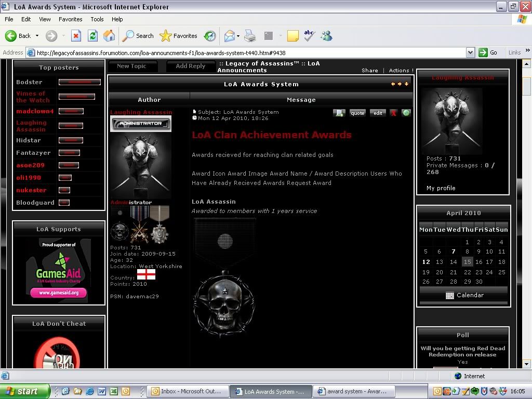Click the Add Reply button

(x=191, y=66)
